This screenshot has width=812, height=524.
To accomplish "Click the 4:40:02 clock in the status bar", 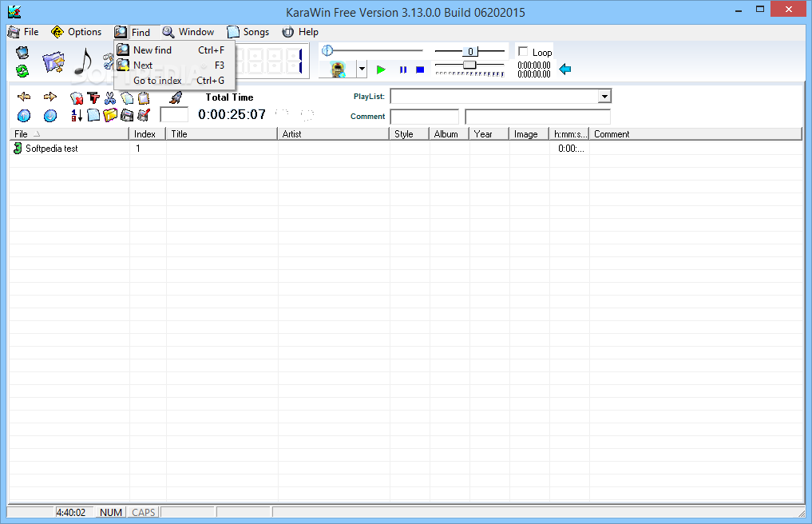I will click(x=70, y=512).
